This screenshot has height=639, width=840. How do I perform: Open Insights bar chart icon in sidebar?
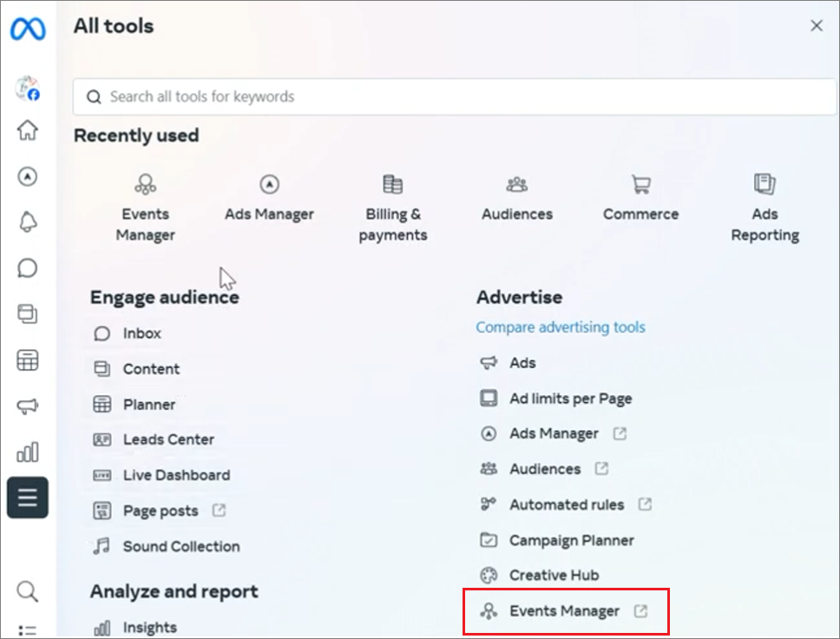[x=27, y=452]
